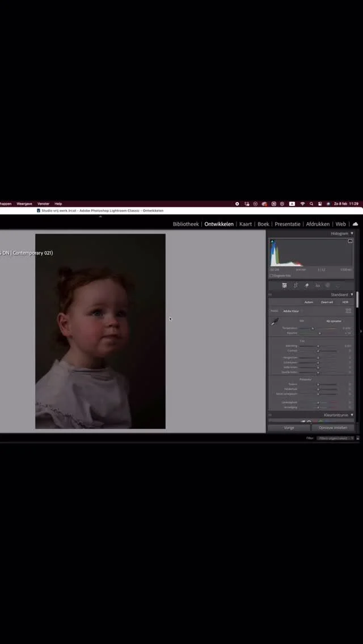Click the filter lock icon at bottom right
Image resolution: width=363 pixels, height=644 pixels.
coord(358,438)
